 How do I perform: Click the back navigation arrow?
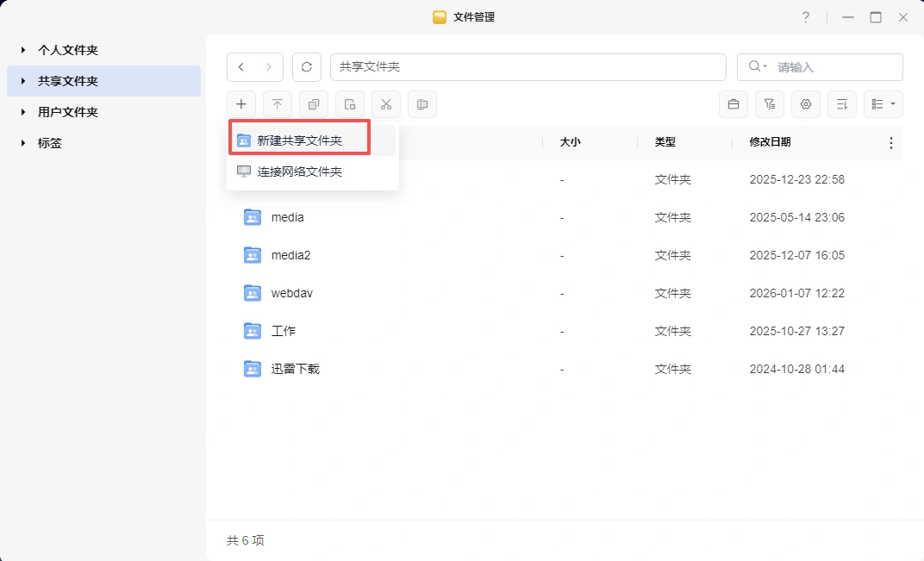[242, 66]
